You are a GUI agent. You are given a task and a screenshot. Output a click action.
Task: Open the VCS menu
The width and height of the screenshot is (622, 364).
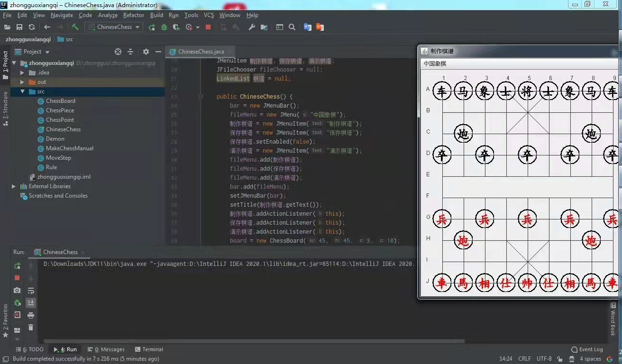coord(209,15)
